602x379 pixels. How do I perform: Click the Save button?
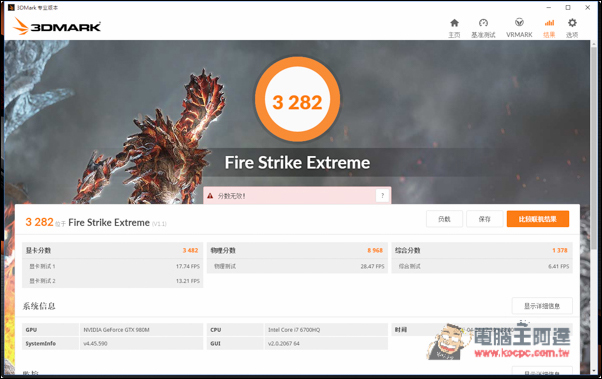tap(485, 219)
